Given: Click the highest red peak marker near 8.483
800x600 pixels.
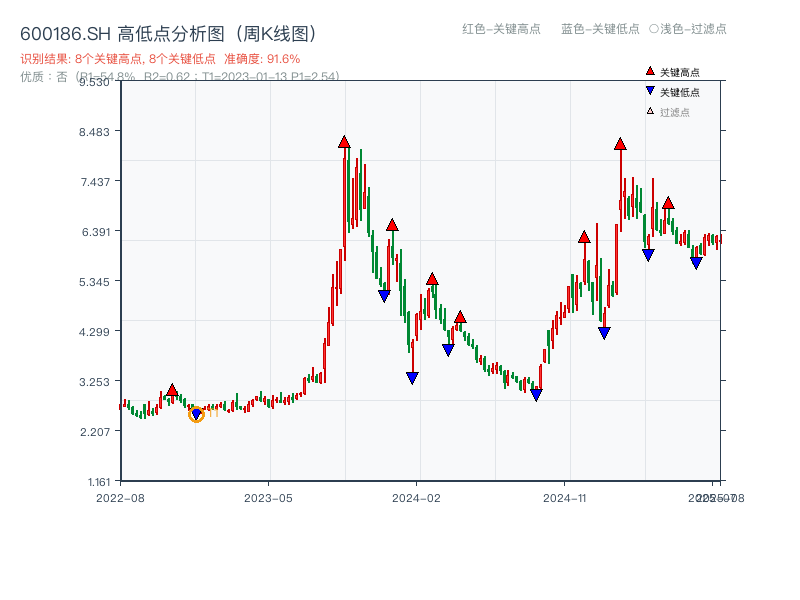Looking at the screenshot, I should (x=344, y=140).
